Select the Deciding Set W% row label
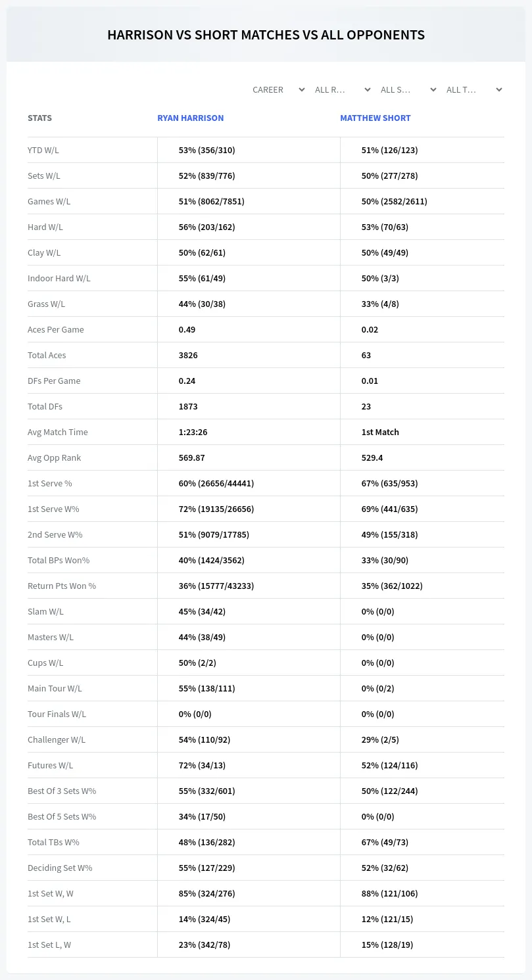Image resolution: width=532 pixels, height=980 pixels. click(60, 868)
